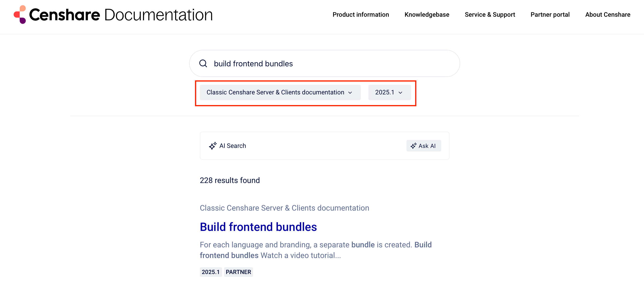Click the AI Search label
This screenshot has width=644, height=289.
(232, 146)
